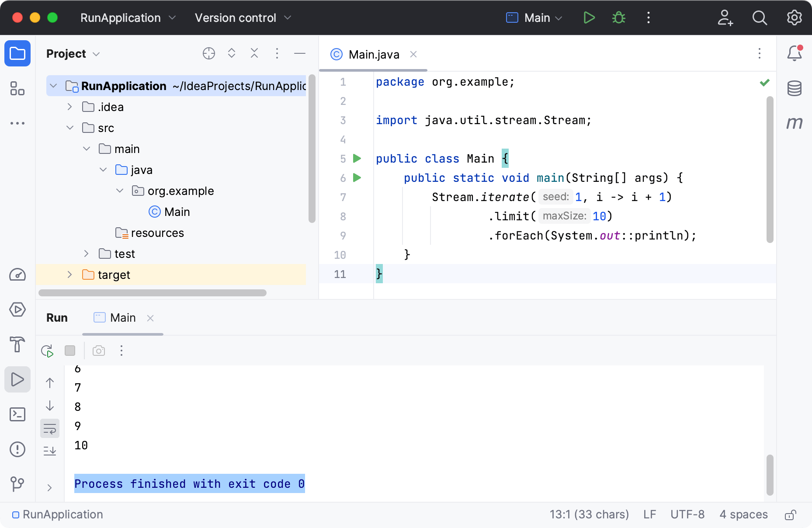
Task: Open the Notifications bell
Action: coord(795,53)
